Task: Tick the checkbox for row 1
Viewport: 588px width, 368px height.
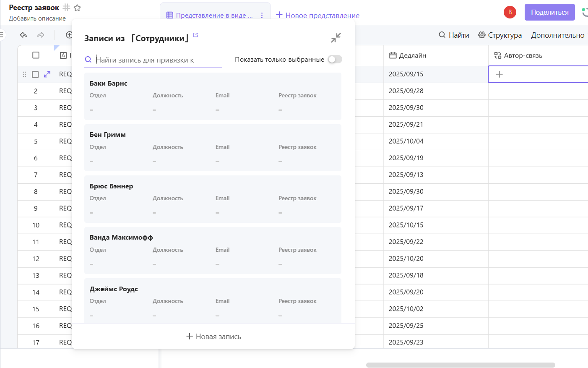Action: (35, 74)
